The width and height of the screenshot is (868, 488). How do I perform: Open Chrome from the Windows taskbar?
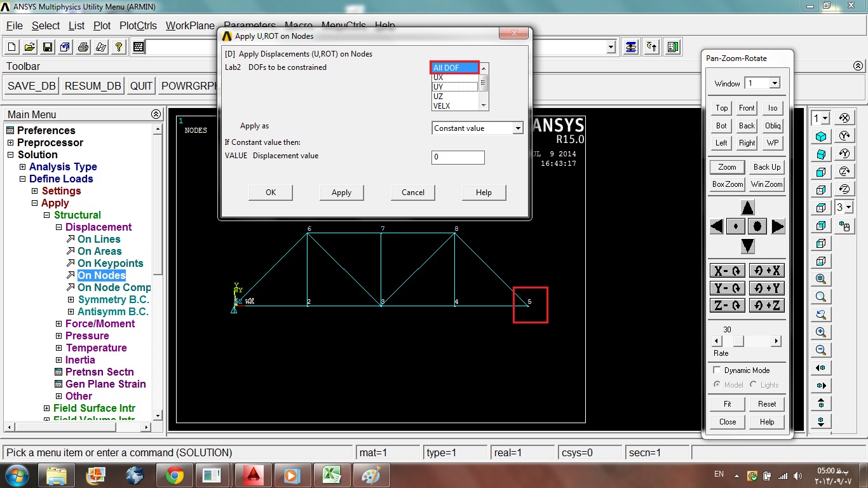(175, 475)
